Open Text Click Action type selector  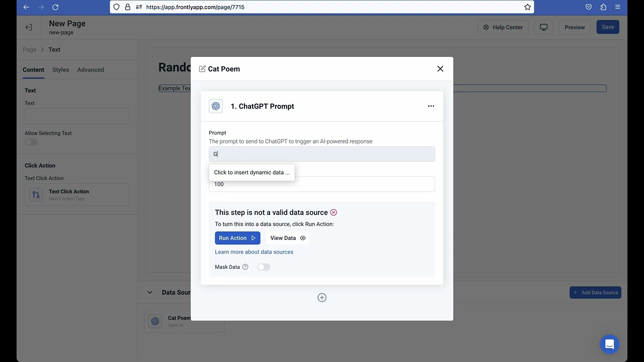coord(77,195)
